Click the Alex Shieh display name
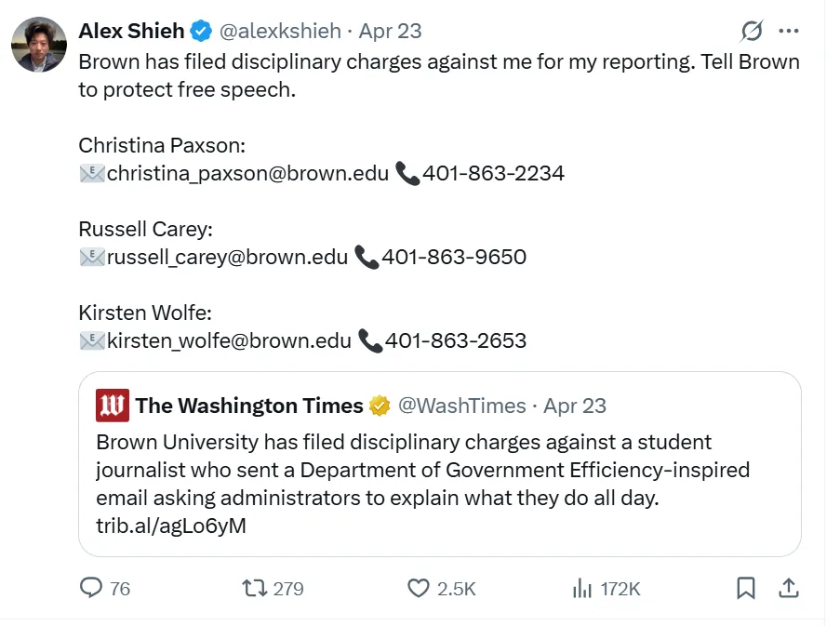Viewport: 840px width, 626px height. tap(131, 31)
